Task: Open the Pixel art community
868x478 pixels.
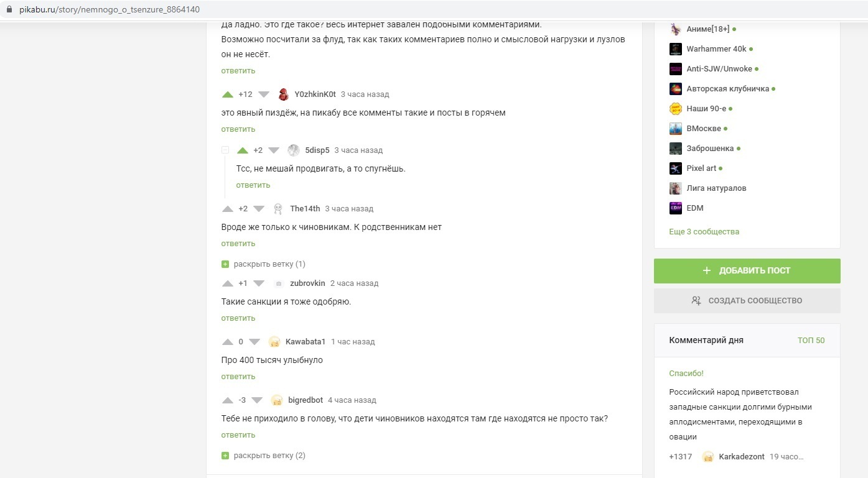Action: 701,168
